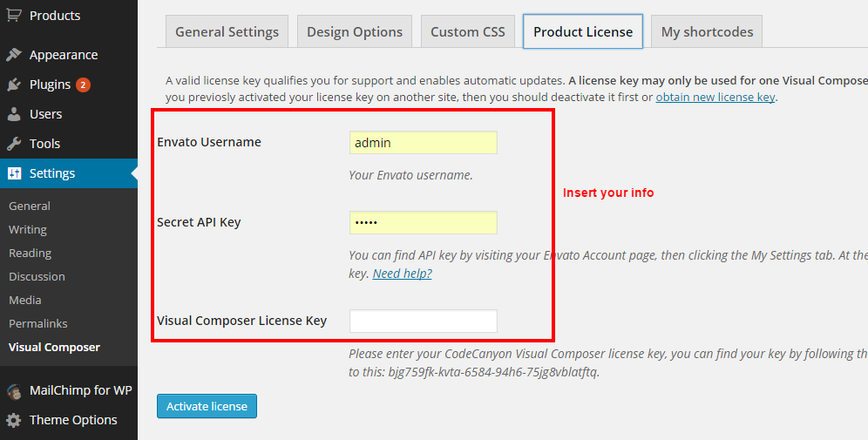Viewport: 868px width, 440px height.
Task: Open the Design Options tab
Action: pos(355,31)
